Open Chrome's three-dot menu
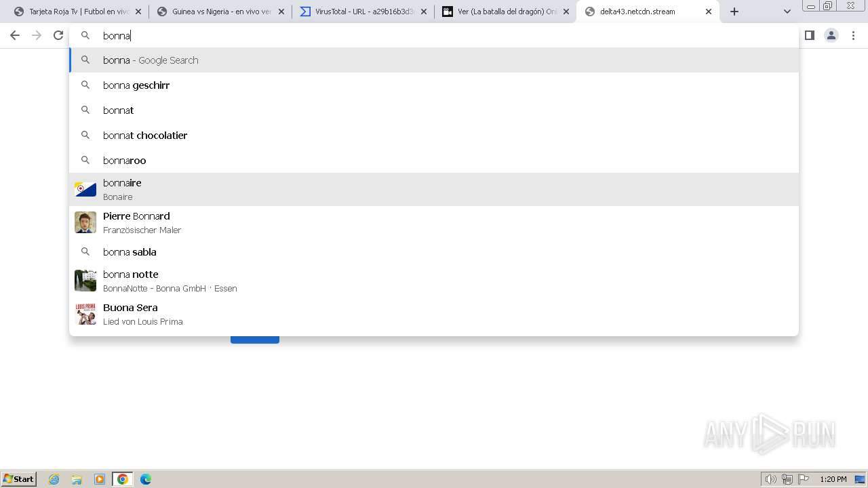Screen dimensions: 868x488 tap(853, 35)
